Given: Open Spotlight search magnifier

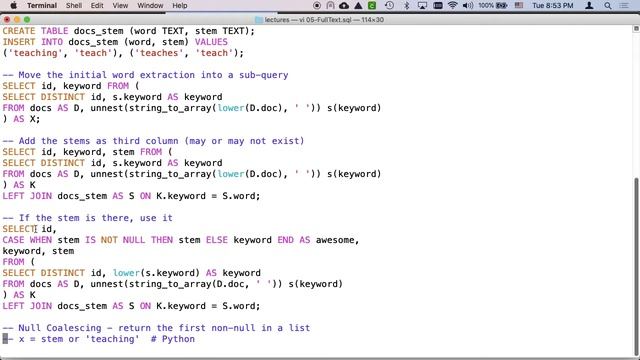Looking at the screenshot, I should click(x=608, y=5).
